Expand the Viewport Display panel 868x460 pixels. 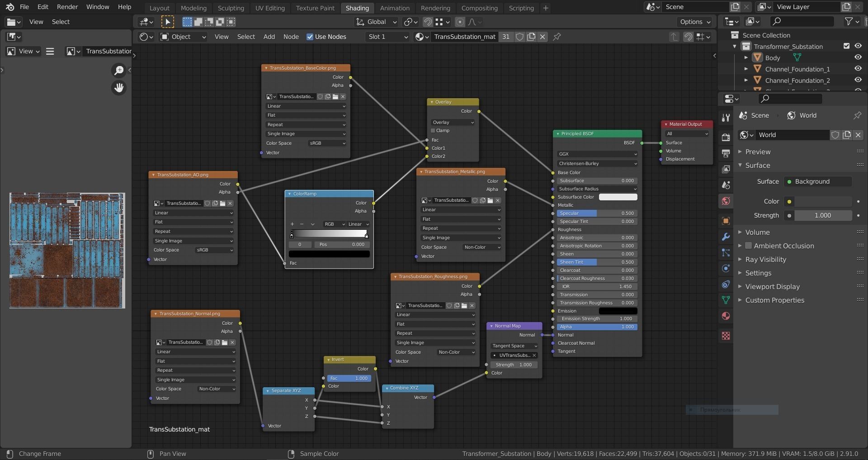772,286
